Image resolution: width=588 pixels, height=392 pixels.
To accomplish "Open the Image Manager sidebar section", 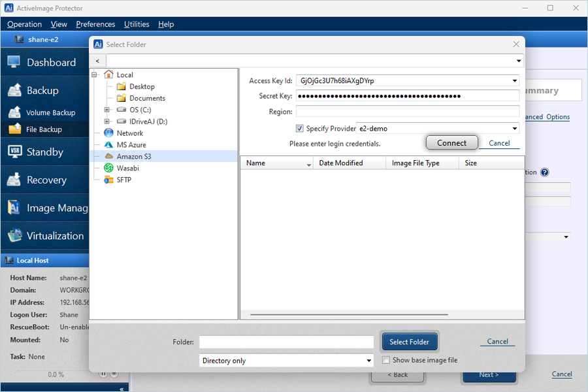I will click(45, 208).
